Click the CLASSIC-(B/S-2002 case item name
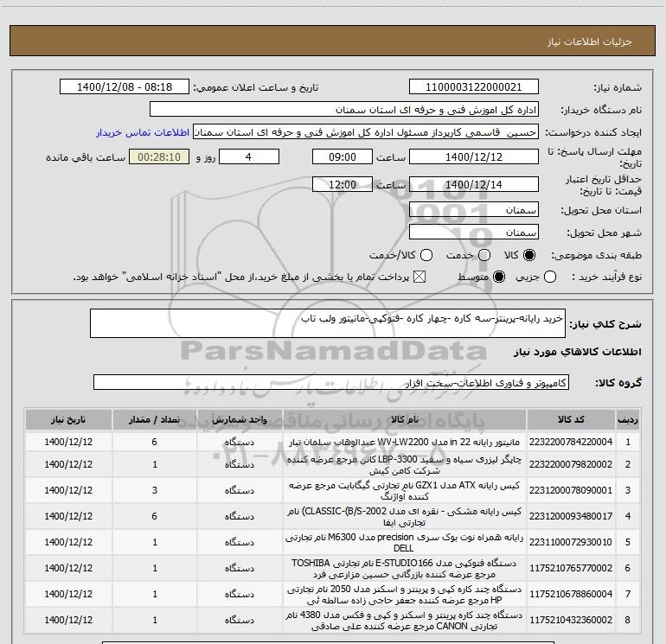This screenshot has width=666, height=644. [405, 517]
